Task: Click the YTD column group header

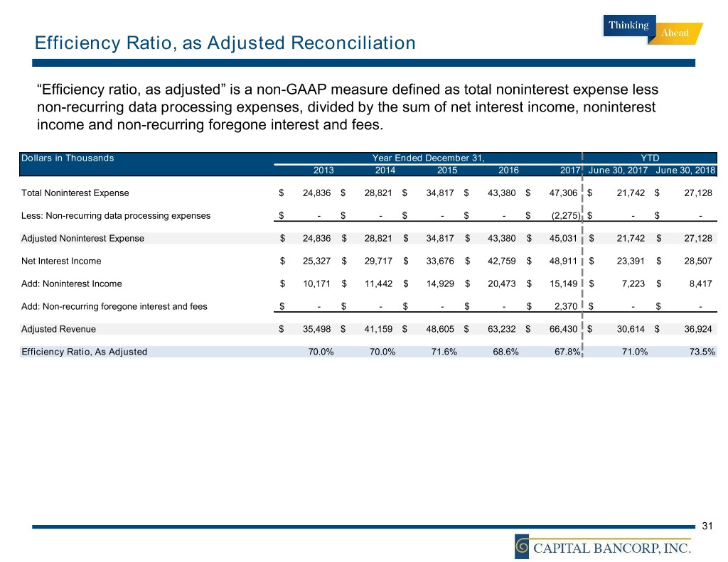Action: pyautogui.click(x=650, y=158)
